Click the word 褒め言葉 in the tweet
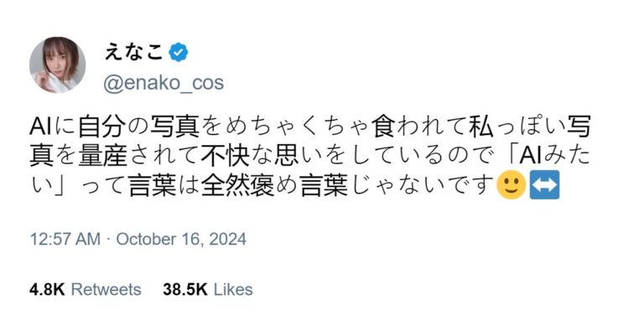 pos(299,185)
